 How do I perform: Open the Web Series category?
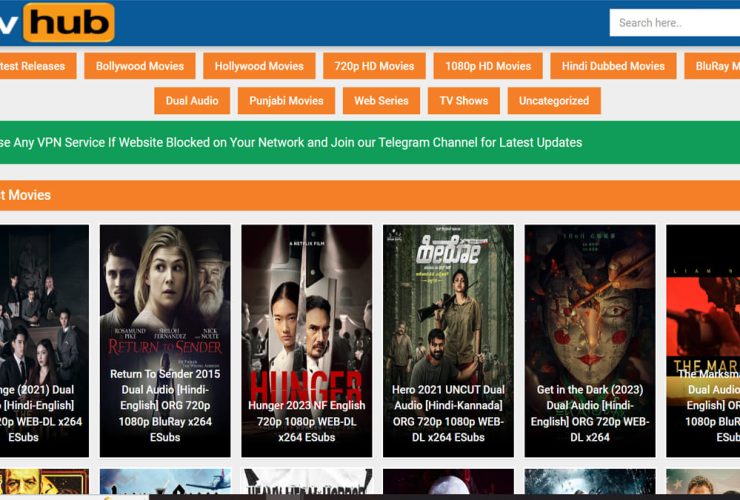[x=381, y=101]
